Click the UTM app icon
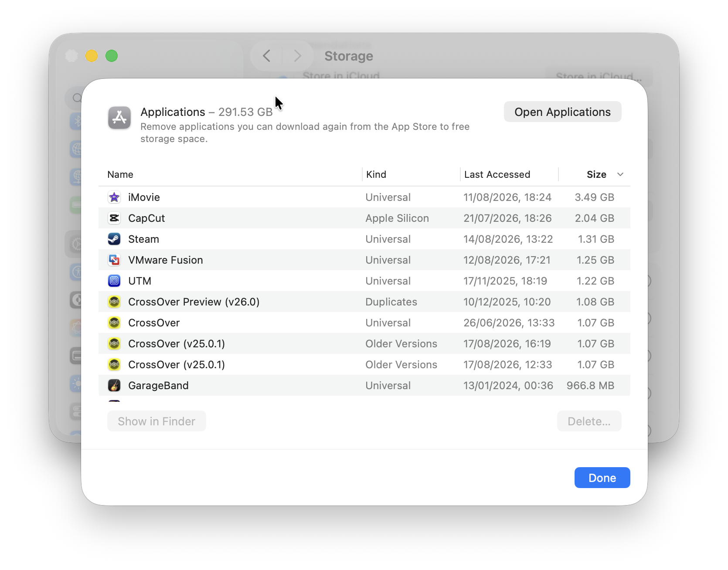Viewport: 728px width, 570px height. tap(114, 281)
